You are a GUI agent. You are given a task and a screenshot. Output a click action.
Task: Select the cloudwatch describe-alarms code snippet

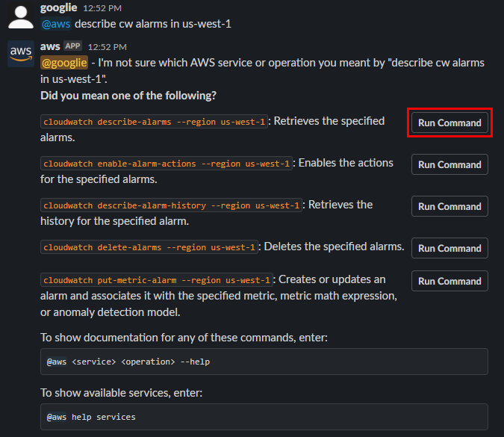pos(154,122)
